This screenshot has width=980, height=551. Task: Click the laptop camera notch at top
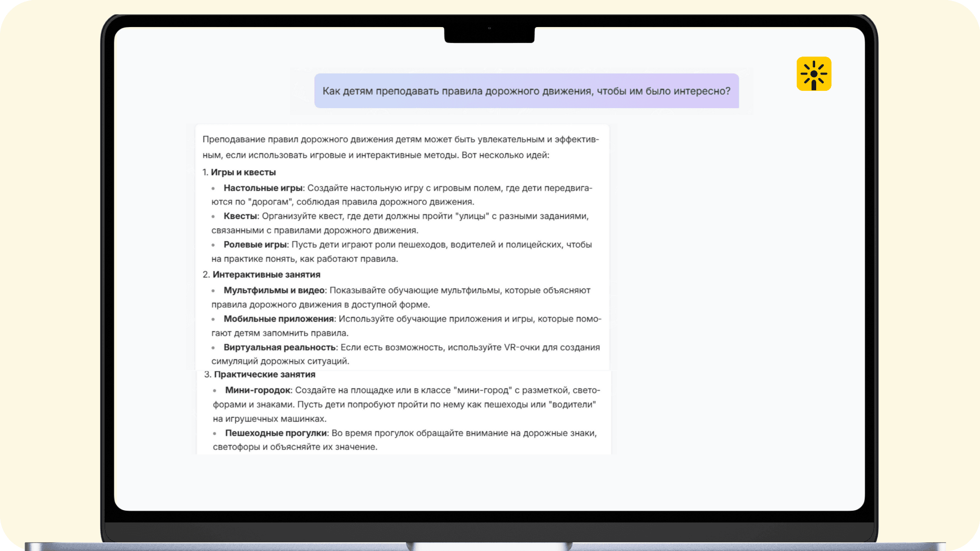pos(489,34)
